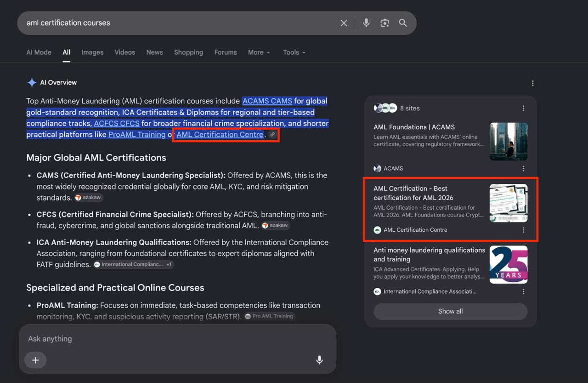588x383 pixels.
Task: Open the ACFCS CFCS link
Action: [117, 124]
